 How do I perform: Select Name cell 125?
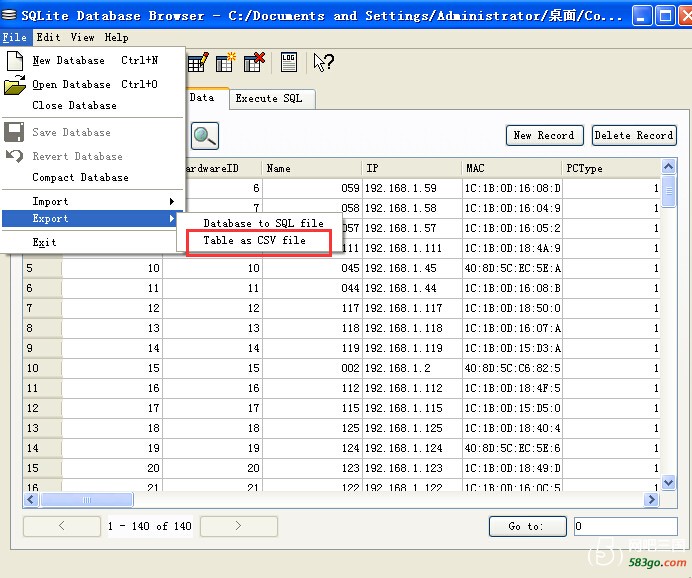[x=312, y=428]
